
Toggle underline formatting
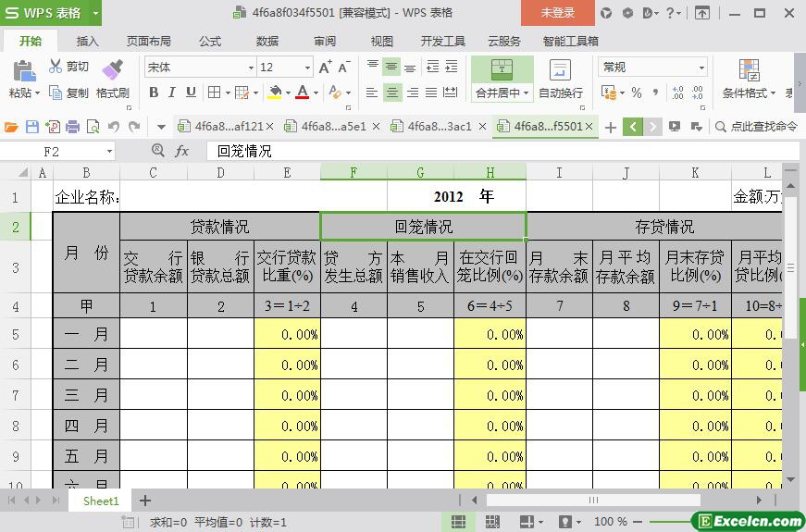(x=191, y=93)
